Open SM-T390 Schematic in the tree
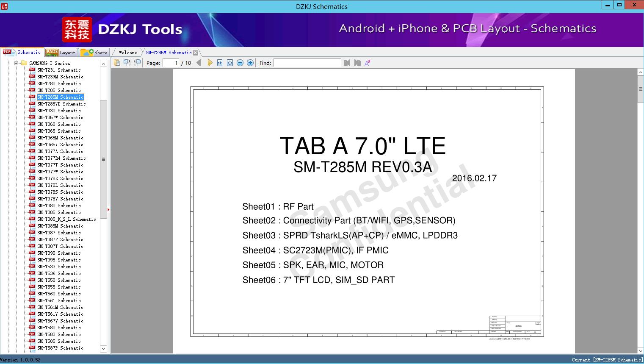The height and width of the screenshot is (364, 644). [x=59, y=253]
